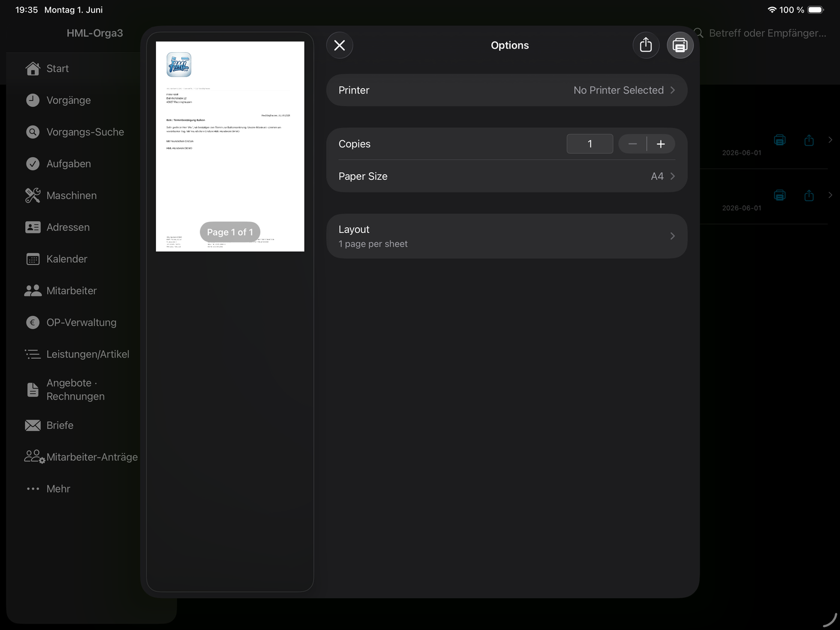Click the euro icon beside OP-Verwaltung
This screenshot has width=840, height=630.
33,323
